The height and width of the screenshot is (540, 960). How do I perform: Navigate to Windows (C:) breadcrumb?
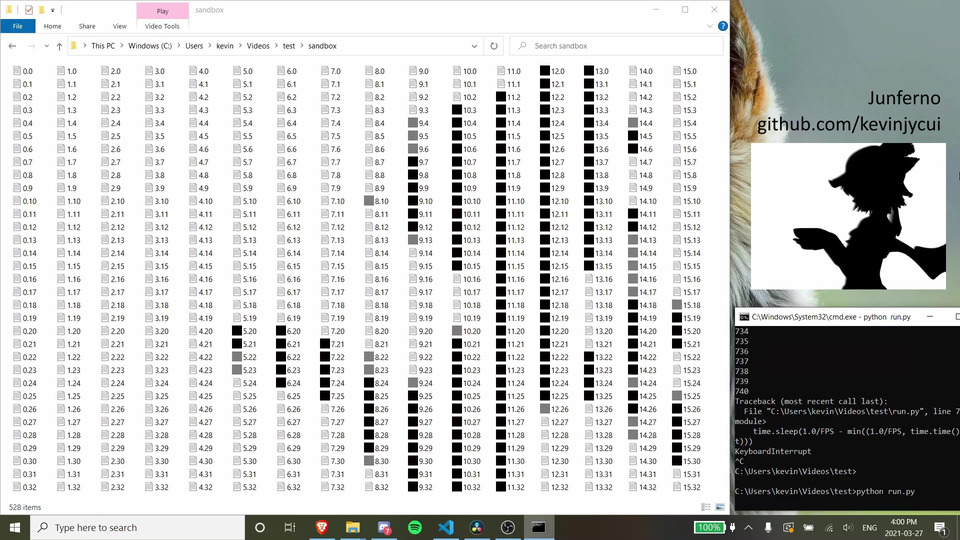coord(150,46)
